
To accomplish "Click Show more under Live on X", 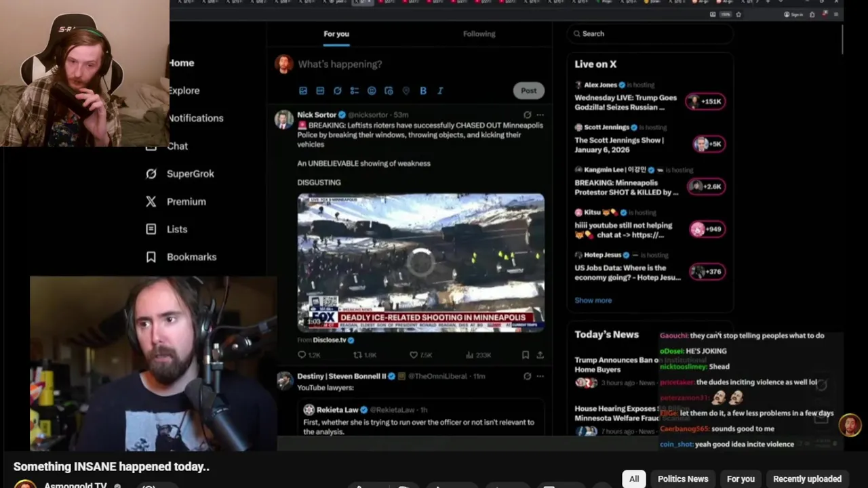I will click(x=593, y=300).
